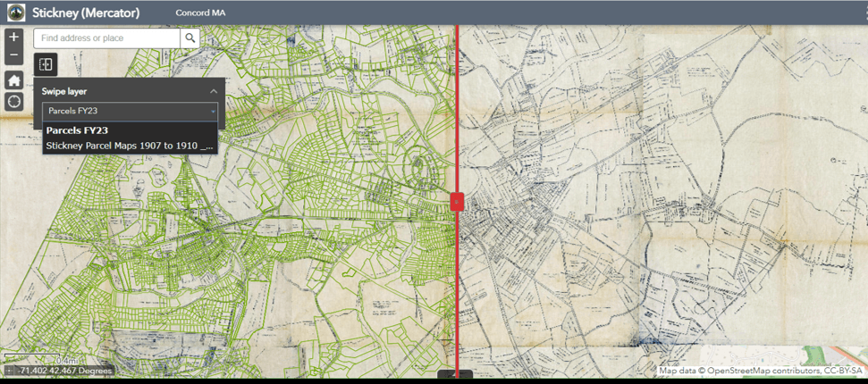The height and width of the screenshot is (384, 868).
Task: Click the magnifying glass search icon
Action: click(x=190, y=38)
